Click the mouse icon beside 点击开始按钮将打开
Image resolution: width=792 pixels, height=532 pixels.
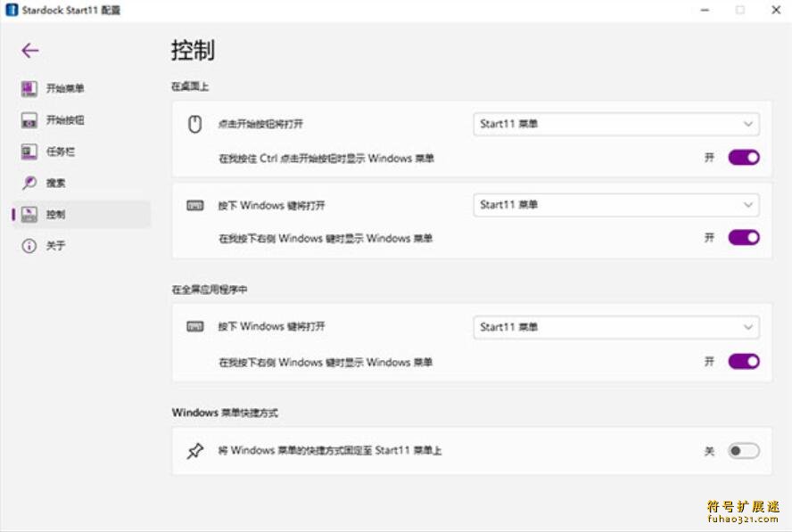[195, 124]
